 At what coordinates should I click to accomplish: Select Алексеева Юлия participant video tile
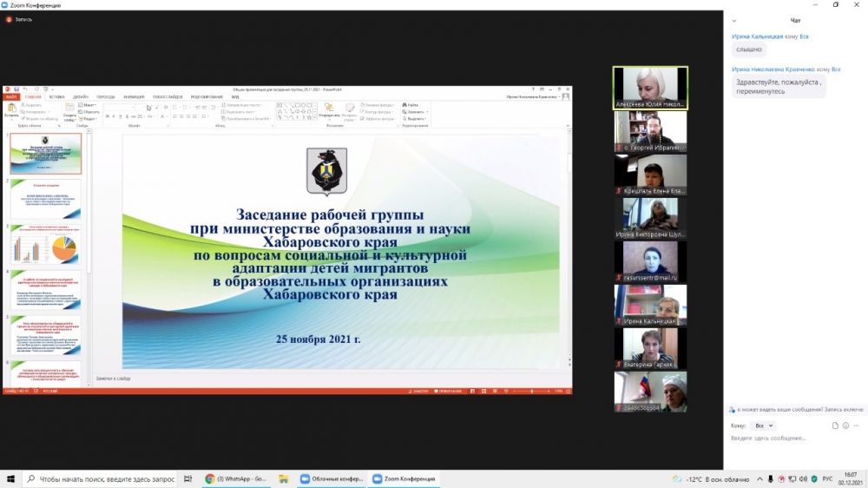650,88
